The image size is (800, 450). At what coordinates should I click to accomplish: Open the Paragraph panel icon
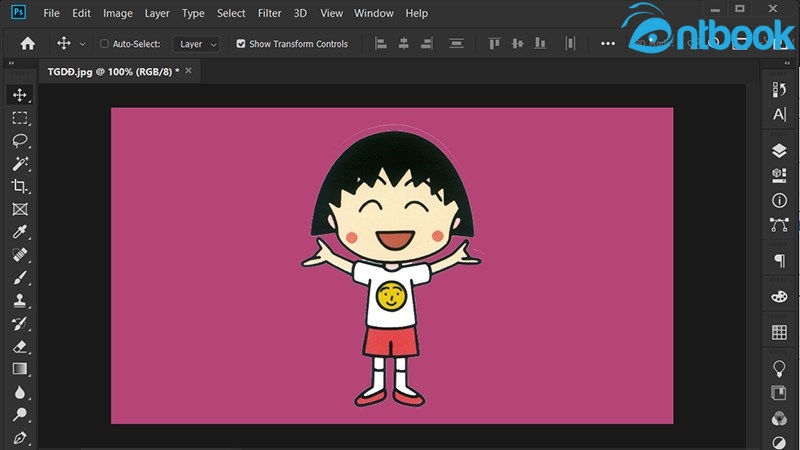point(779,261)
